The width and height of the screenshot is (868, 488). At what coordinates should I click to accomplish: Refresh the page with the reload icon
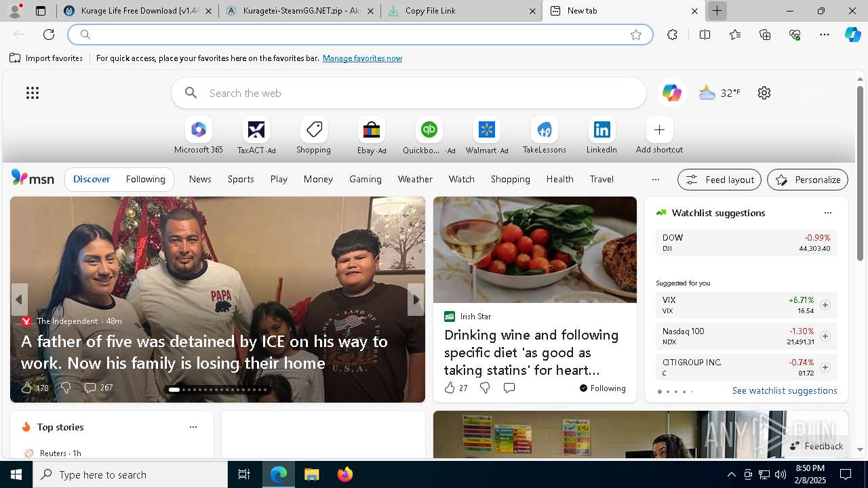pos(49,35)
